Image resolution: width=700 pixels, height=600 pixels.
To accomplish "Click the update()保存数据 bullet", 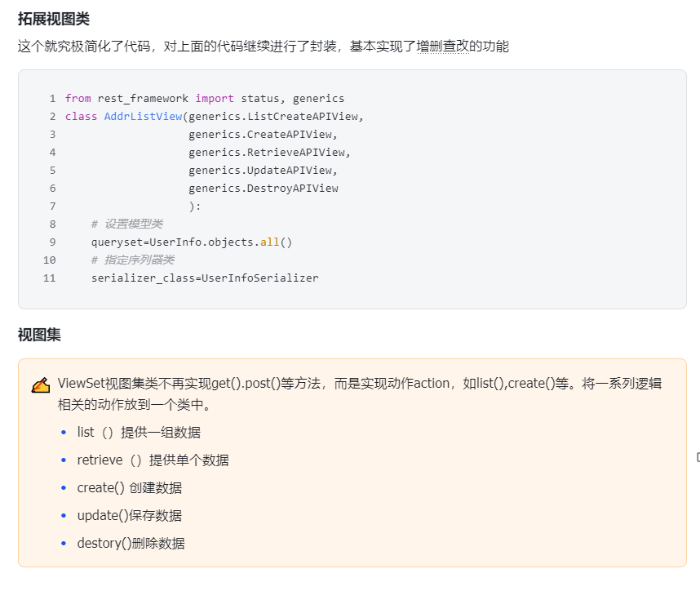I will pyautogui.click(x=130, y=516).
